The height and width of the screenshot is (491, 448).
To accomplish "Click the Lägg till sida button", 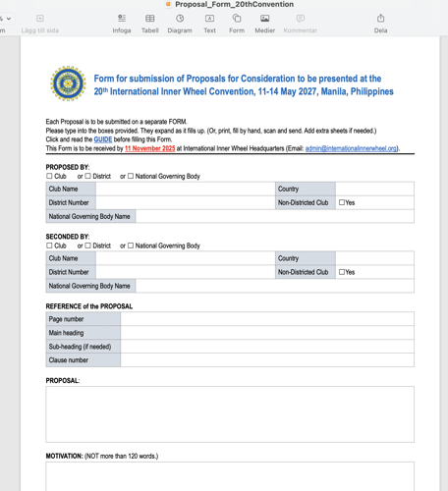I will coord(40,19).
